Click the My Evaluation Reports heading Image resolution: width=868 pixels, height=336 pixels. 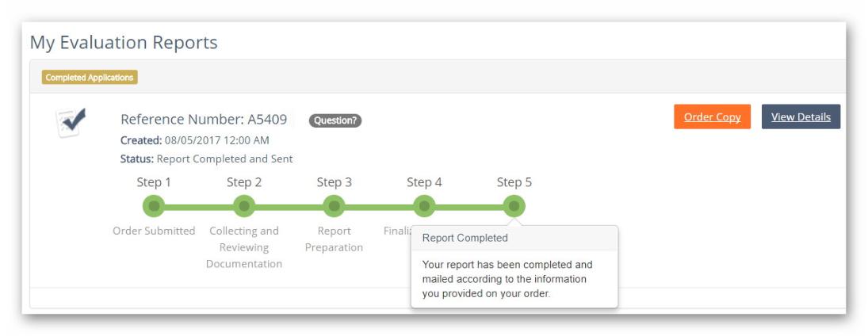coord(124,43)
